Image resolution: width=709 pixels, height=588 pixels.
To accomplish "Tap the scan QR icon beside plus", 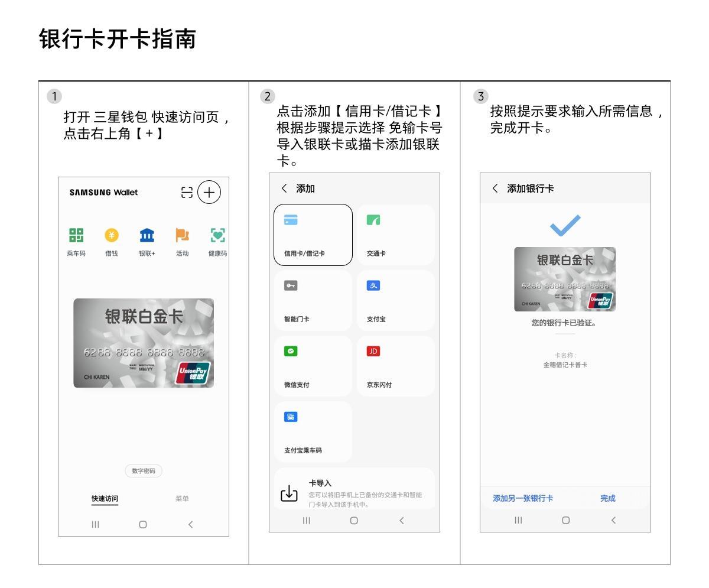I will pyautogui.click(x=187, y=193).
